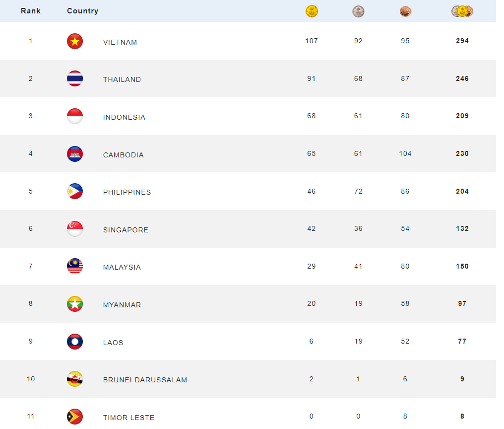Click the bronze medal column icon
504x429 pixels.
[x=405, y=11]
